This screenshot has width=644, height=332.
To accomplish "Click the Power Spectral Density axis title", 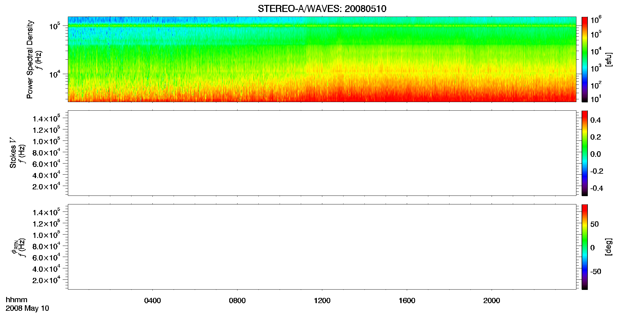I will click(x=30, y=59).
